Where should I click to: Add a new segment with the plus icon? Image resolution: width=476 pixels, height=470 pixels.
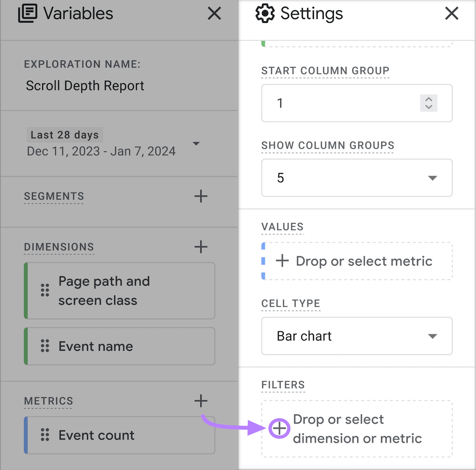point(201,196)
